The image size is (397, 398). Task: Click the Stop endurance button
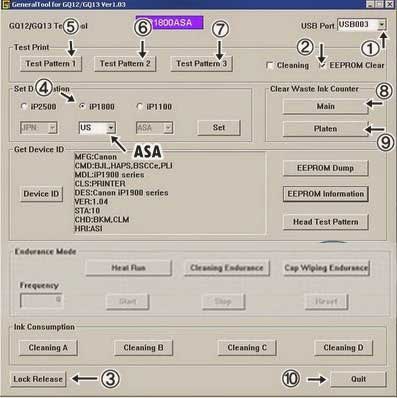click(223, 302)
